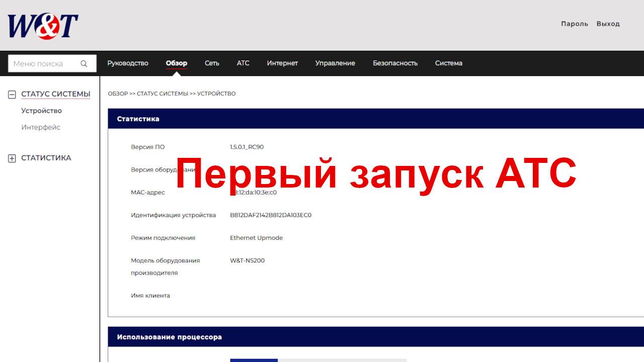Open the Руководство menu
Image resolution: width=644 pixels, height=362 pixels.
tap(128, 63)
